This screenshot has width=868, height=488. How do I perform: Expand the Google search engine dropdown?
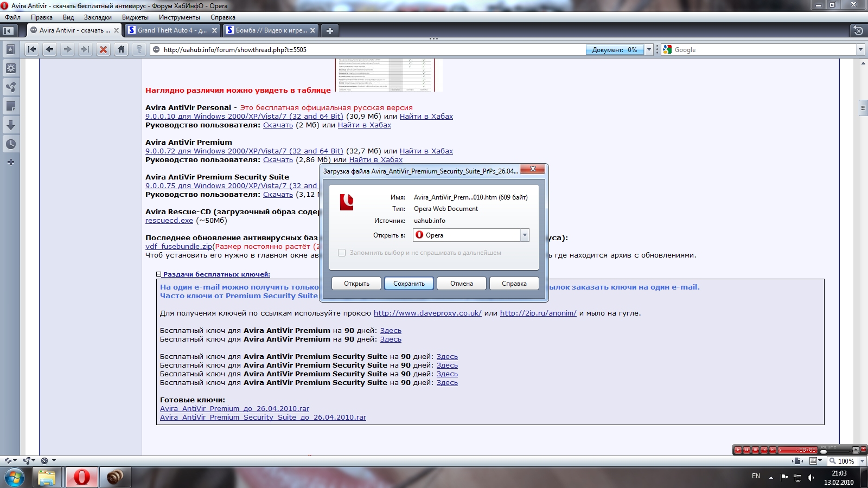[860, 50]
